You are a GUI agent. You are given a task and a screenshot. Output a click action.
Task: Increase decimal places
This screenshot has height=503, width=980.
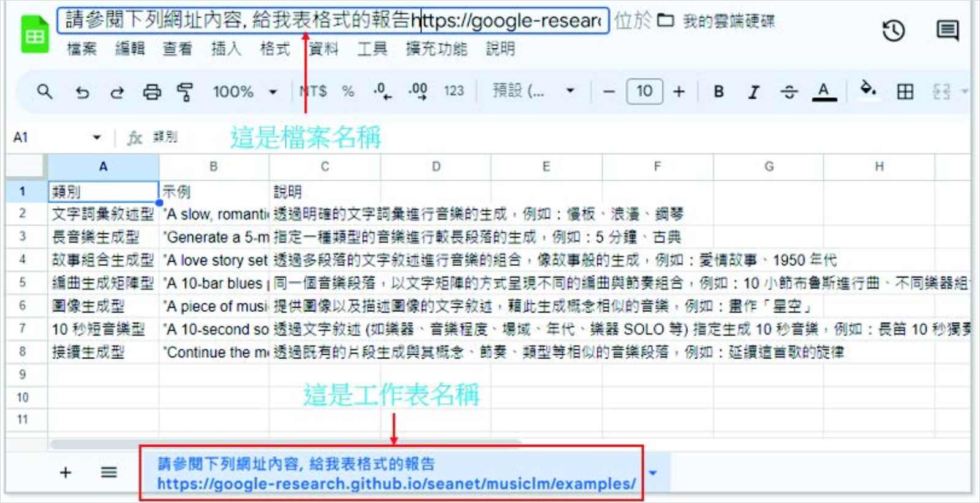click(418, 91)
